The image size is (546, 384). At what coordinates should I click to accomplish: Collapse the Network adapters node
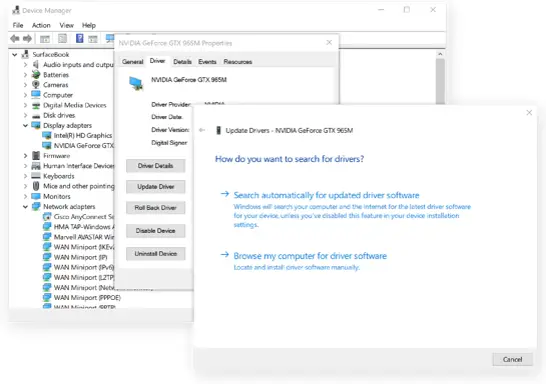(25, 206)
